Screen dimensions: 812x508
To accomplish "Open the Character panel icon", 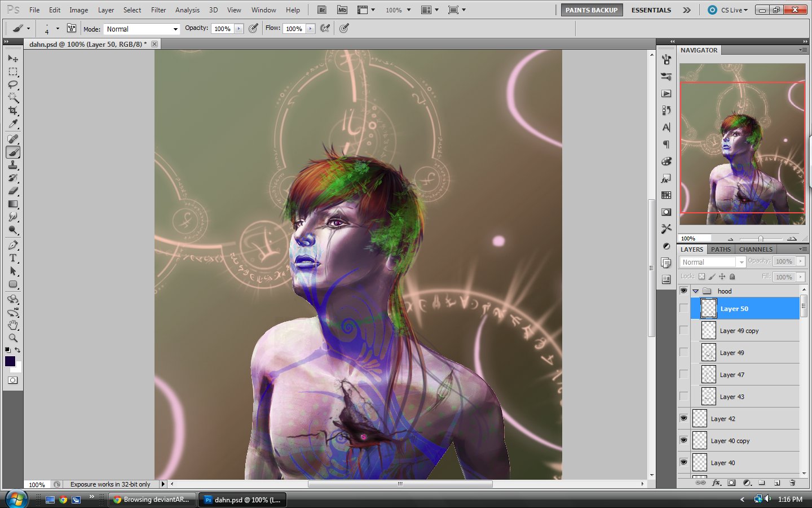I will (667, 128).
